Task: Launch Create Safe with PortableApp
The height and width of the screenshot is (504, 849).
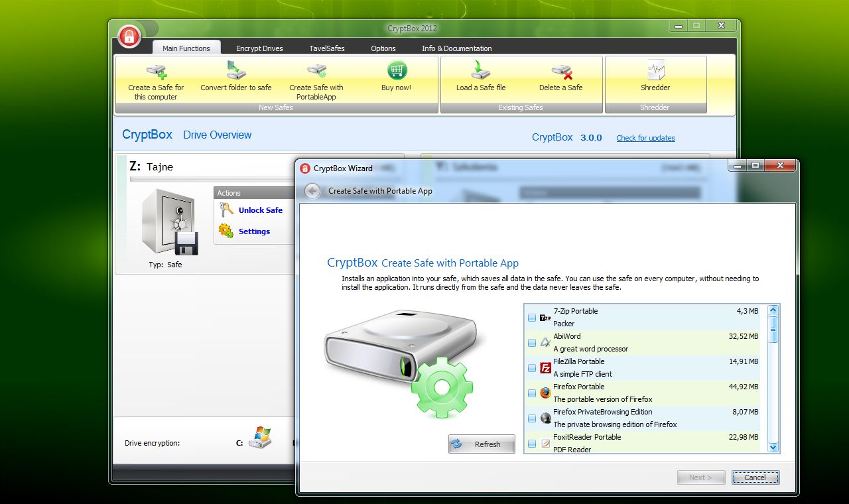Action: coord(316,82)
